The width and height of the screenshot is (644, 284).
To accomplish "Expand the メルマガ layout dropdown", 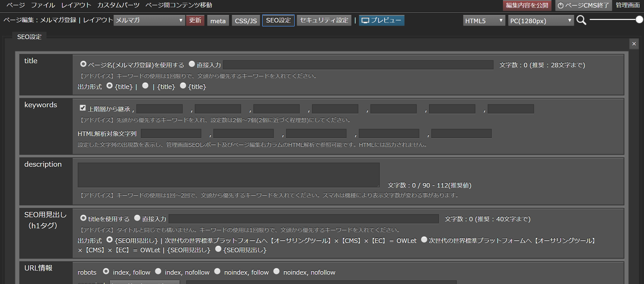I will 149,20.
